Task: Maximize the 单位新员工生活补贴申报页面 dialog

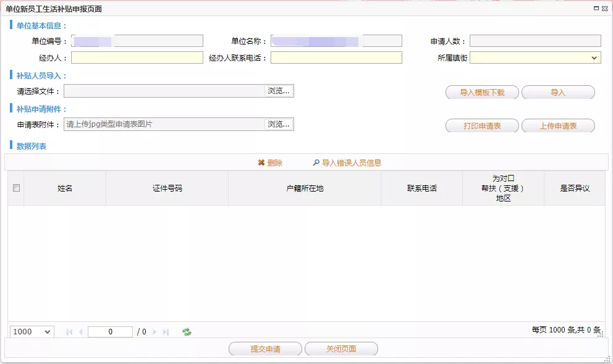Action: (x=596, y=8)
